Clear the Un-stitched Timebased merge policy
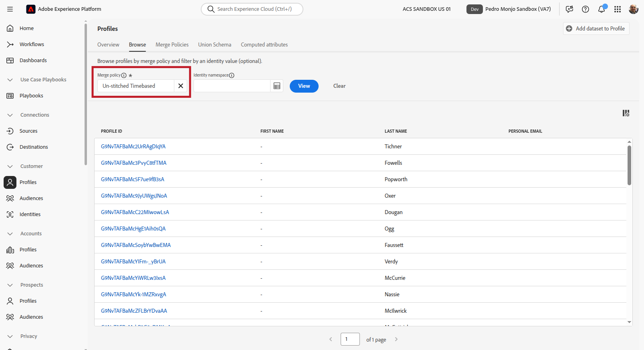The width and height of the screenshot is (644, 350). click(181, 86)
